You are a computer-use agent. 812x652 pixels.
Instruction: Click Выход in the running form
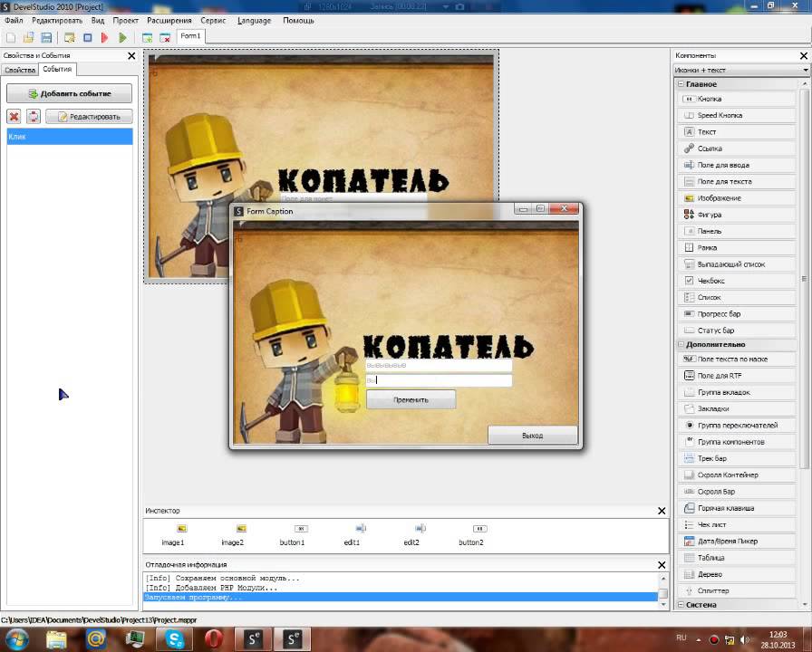[x=533, y=436]
